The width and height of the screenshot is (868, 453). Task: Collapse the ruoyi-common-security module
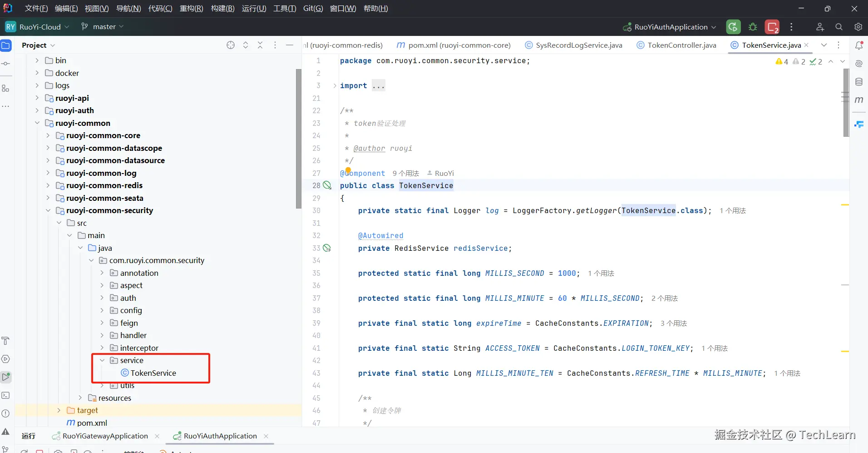48,210
